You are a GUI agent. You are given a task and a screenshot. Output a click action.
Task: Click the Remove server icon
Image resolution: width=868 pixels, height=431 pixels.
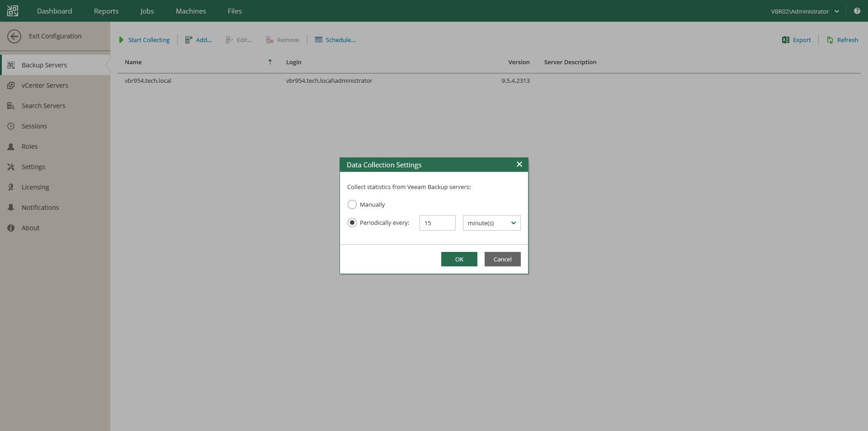tap(270, 40)
